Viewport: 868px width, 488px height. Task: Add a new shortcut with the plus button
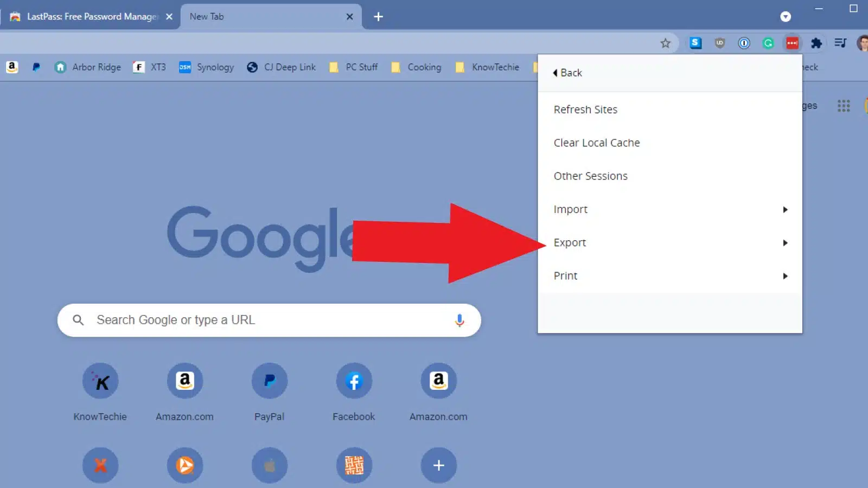(x=438, y=465)
